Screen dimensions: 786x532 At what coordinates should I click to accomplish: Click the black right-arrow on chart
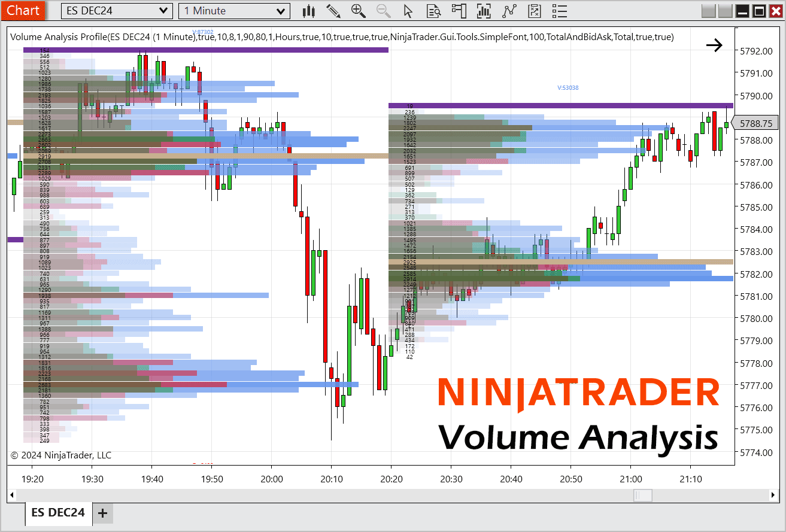[714, 45]
